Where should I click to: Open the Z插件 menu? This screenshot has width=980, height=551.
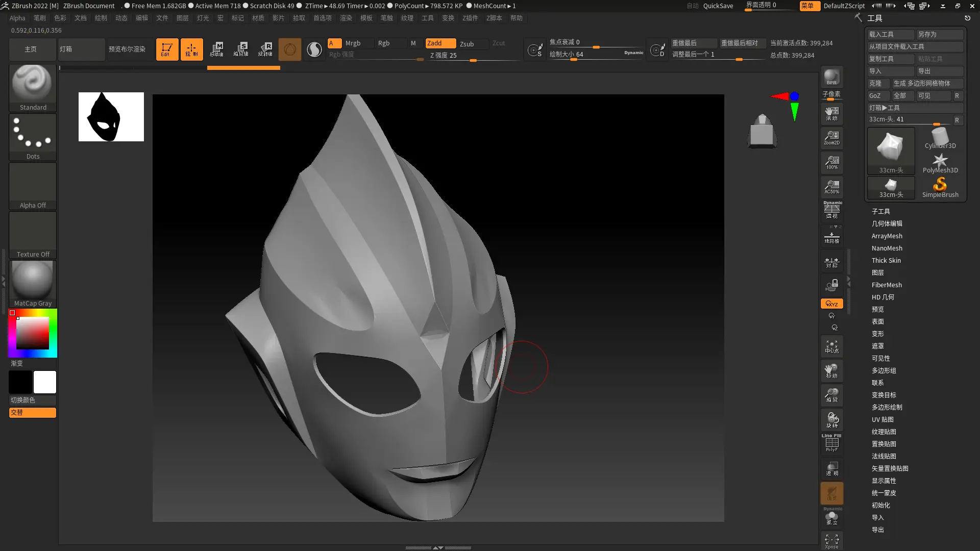pos(470,18)
